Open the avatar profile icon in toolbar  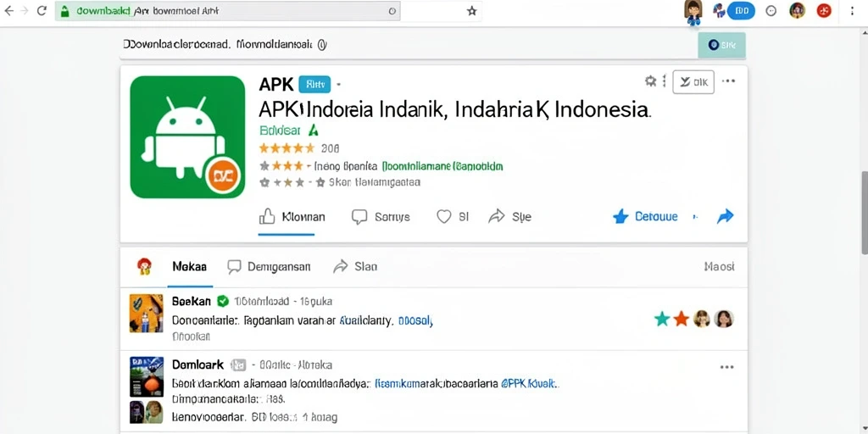[693, 12]
